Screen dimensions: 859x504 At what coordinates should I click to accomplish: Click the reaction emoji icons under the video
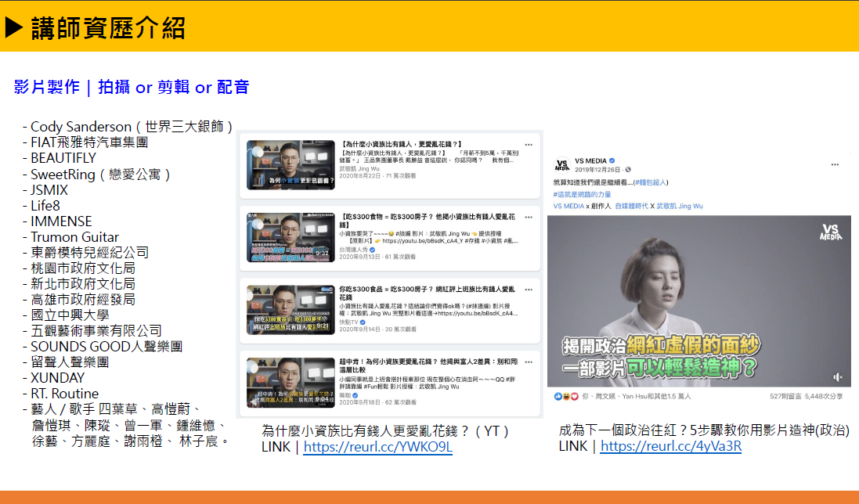point(565,396)
